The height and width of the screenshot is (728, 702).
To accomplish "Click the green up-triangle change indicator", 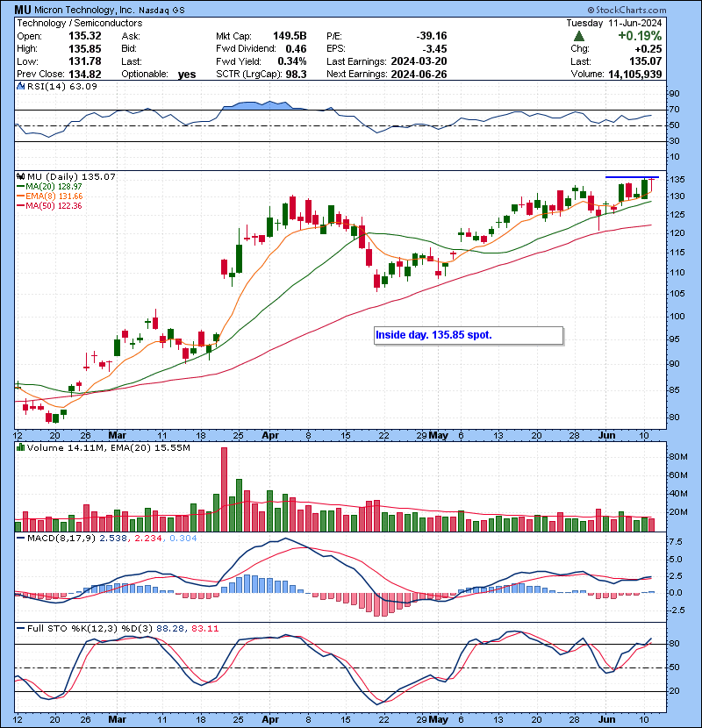I will [578, 36].
